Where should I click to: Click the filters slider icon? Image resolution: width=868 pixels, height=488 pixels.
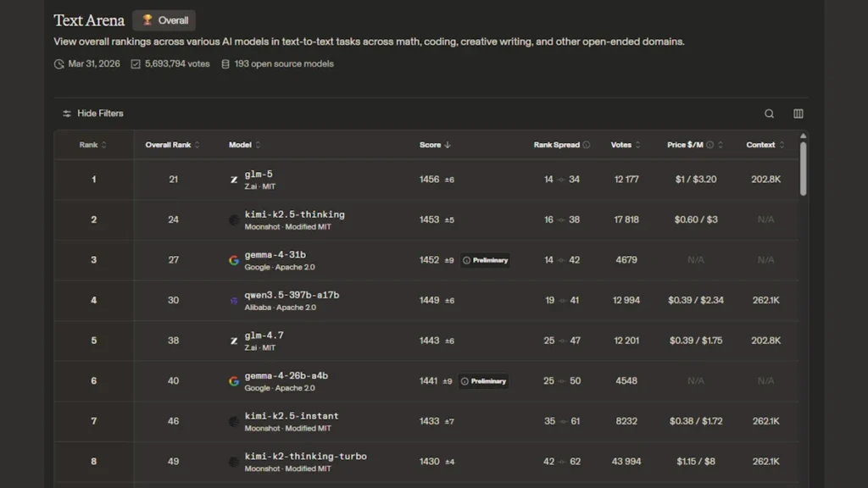[x=67, y=114]
